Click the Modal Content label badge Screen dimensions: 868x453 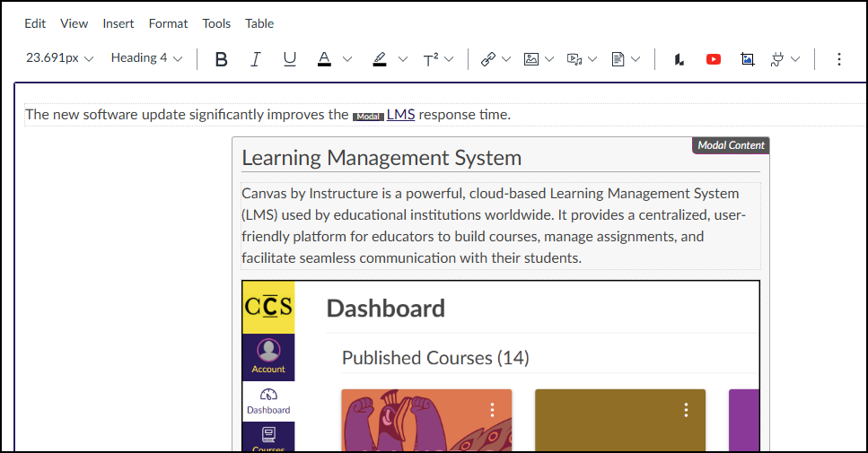coord(731,145)
